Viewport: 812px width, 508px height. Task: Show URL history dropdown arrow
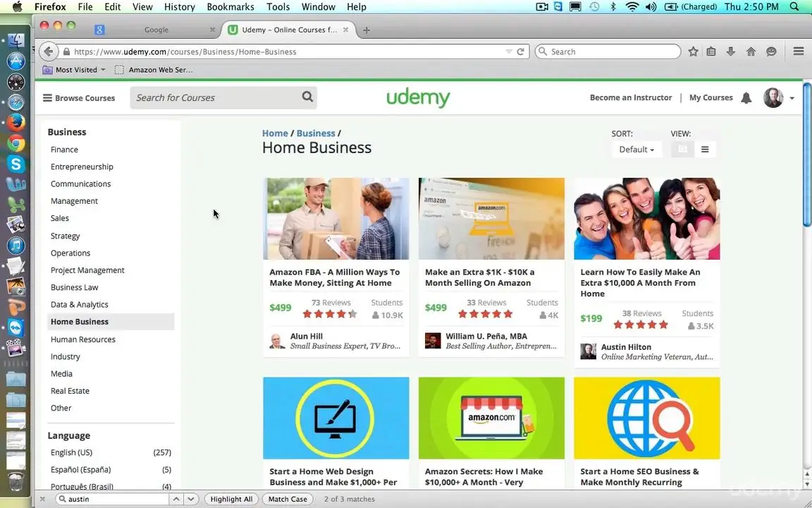point(508,52)
